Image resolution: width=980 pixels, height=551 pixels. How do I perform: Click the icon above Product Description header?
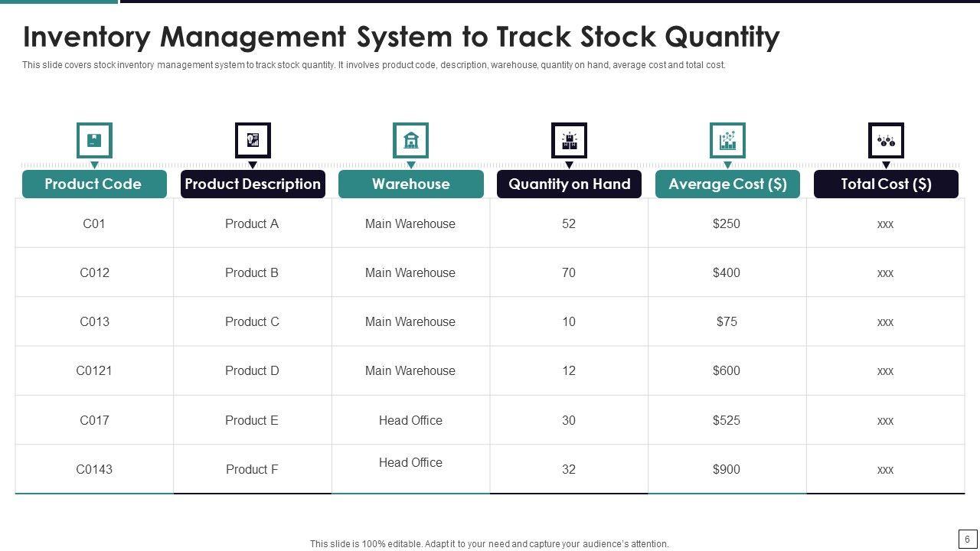(253, 141)
